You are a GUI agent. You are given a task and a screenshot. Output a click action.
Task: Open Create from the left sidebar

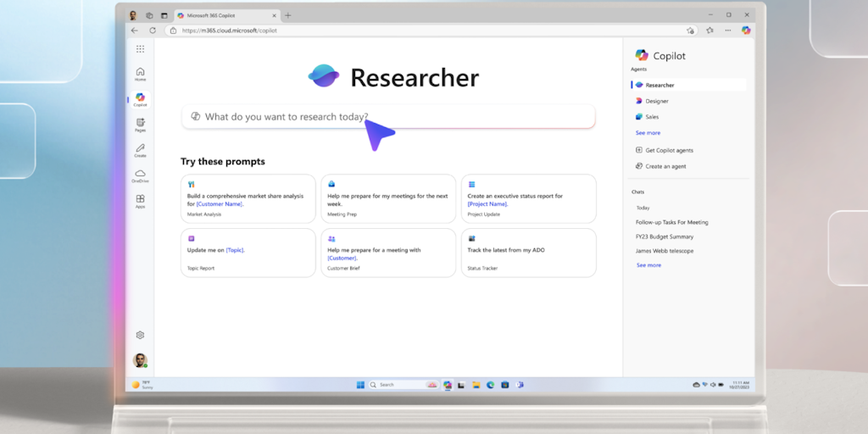pos(140,151)
